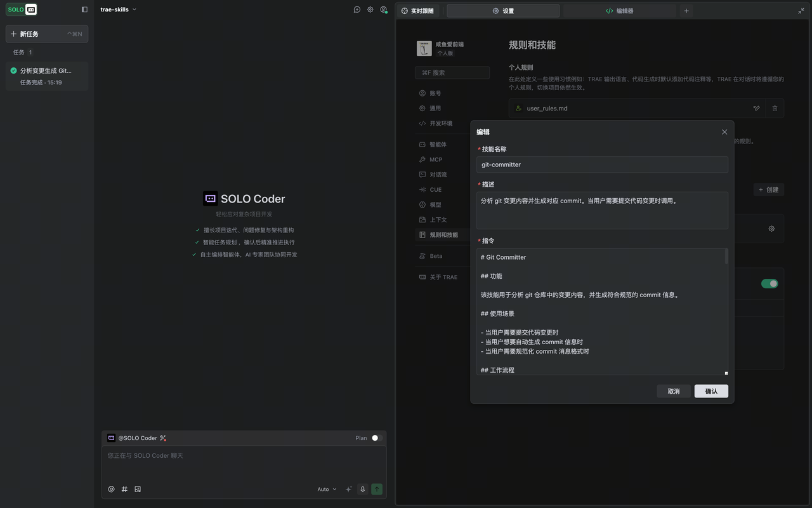Click the # context icon below chat box

point(124,489)
